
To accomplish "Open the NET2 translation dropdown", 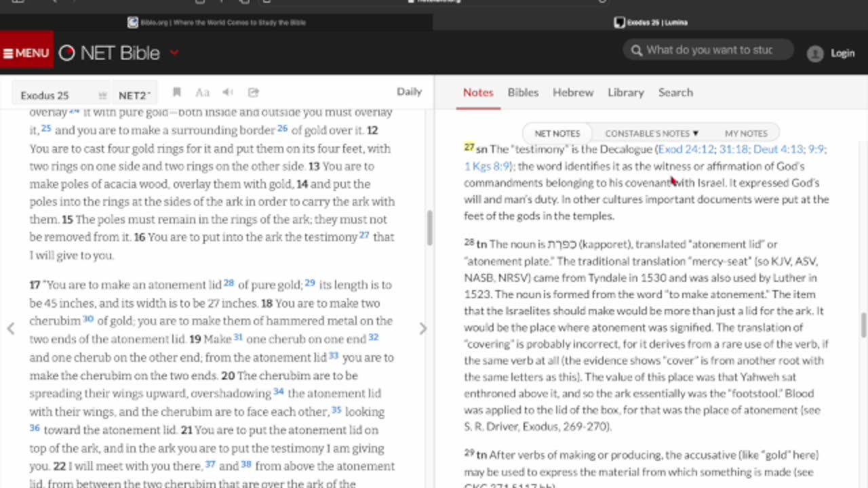I will pos(134,95).
